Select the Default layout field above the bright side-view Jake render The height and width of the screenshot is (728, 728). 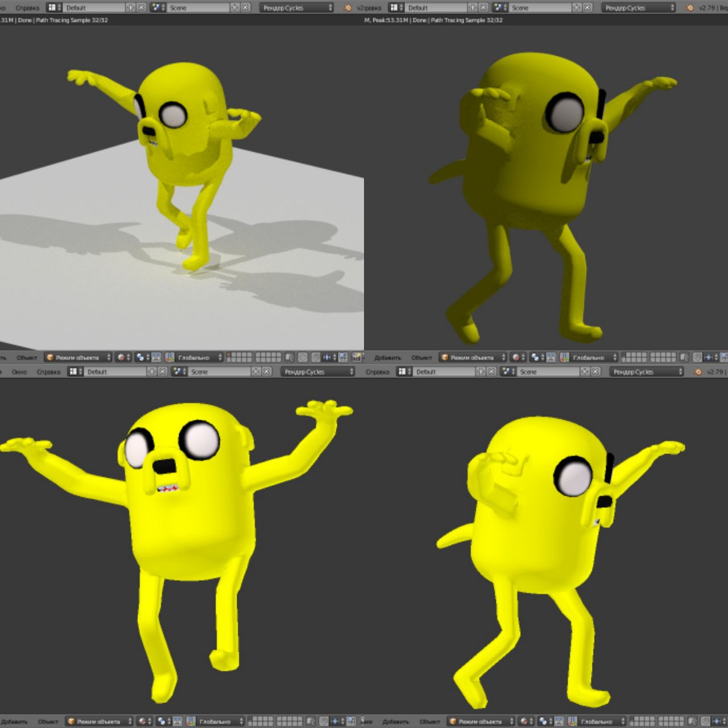click(444, 371)
